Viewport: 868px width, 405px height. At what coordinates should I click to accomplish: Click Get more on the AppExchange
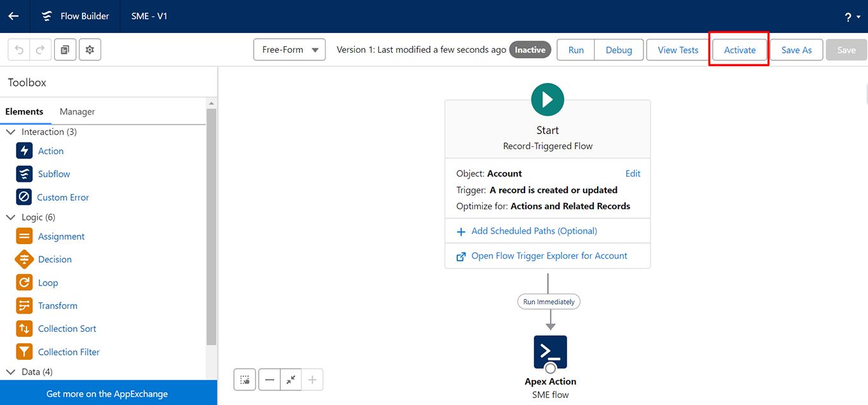pos(107,394)
